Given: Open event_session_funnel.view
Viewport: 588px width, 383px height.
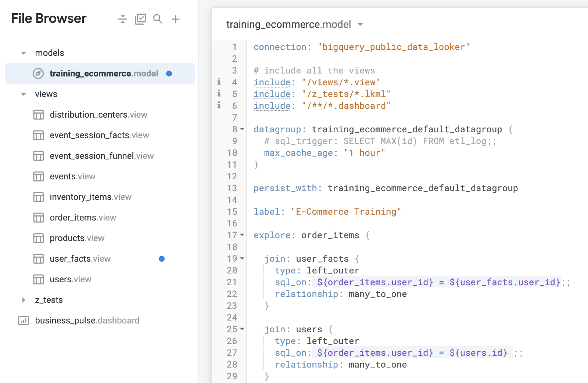Looking at the screenshot, I should [x=102, y=156].
